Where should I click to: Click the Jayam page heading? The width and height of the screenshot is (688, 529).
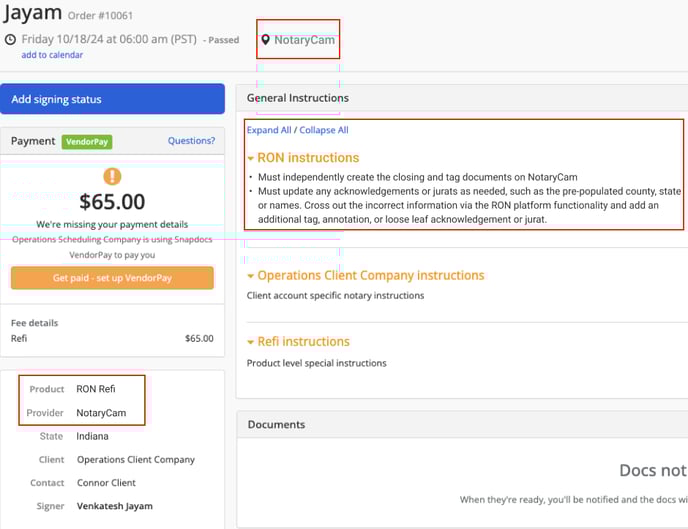coord(32,12)
